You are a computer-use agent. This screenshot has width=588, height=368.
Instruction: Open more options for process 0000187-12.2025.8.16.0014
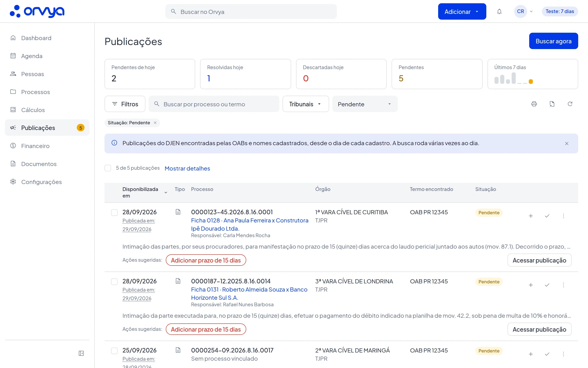[563, 285]
